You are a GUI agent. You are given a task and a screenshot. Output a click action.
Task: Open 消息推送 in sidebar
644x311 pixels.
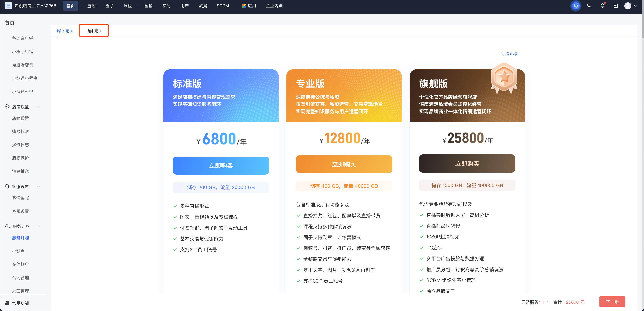[20, 171]
